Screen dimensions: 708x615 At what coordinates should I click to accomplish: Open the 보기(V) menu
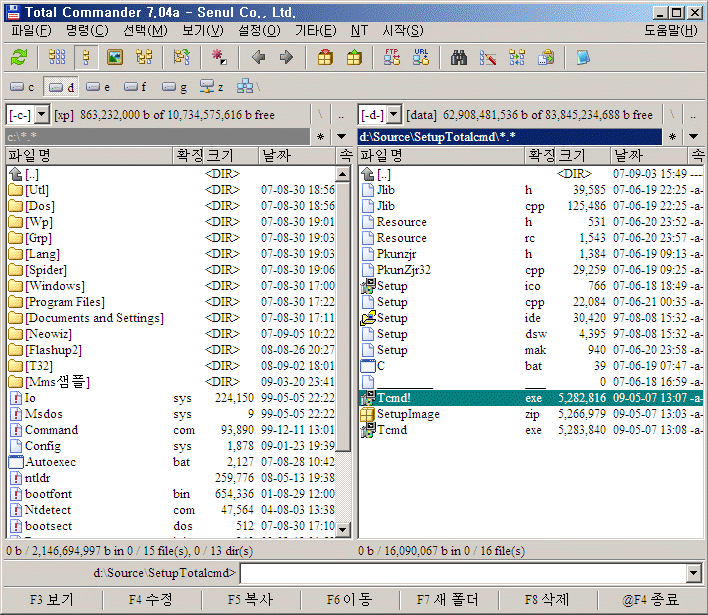[x=203, y=31]
